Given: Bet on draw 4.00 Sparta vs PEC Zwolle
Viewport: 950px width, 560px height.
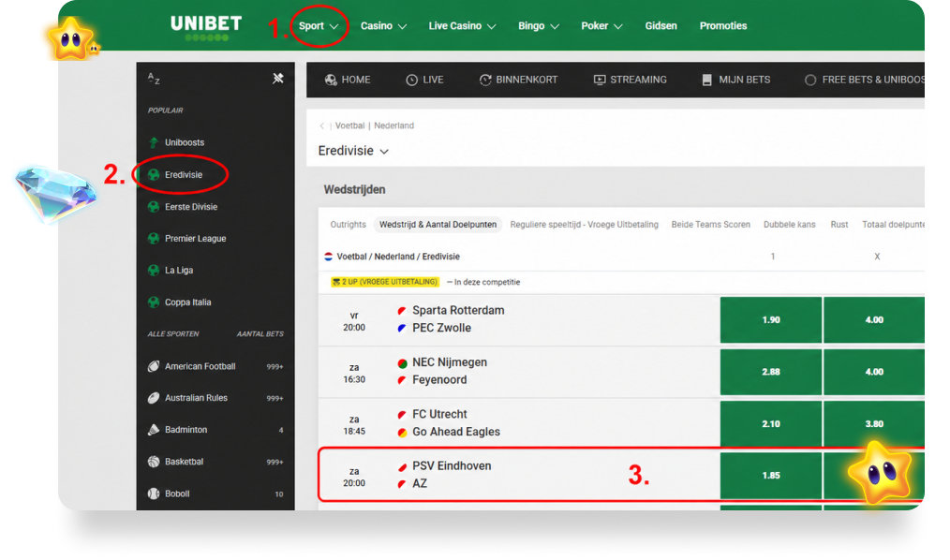Looking at the screenshot, I should click(x=874, y=319).
